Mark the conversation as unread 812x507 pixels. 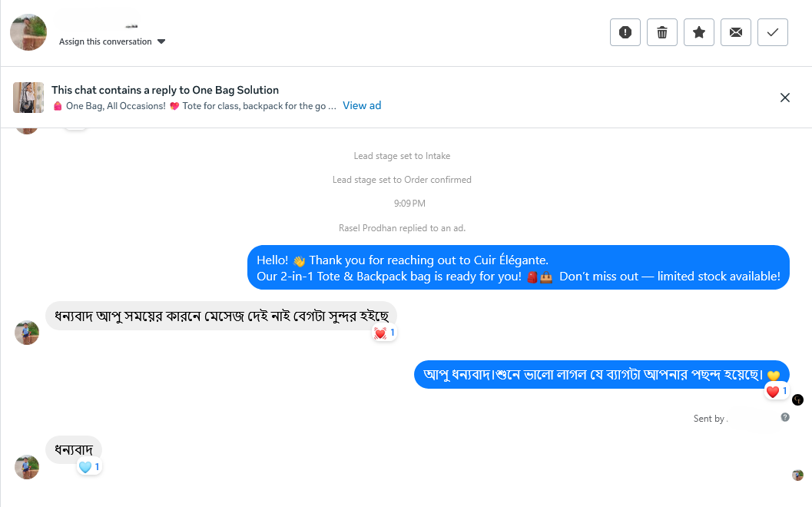735,32
